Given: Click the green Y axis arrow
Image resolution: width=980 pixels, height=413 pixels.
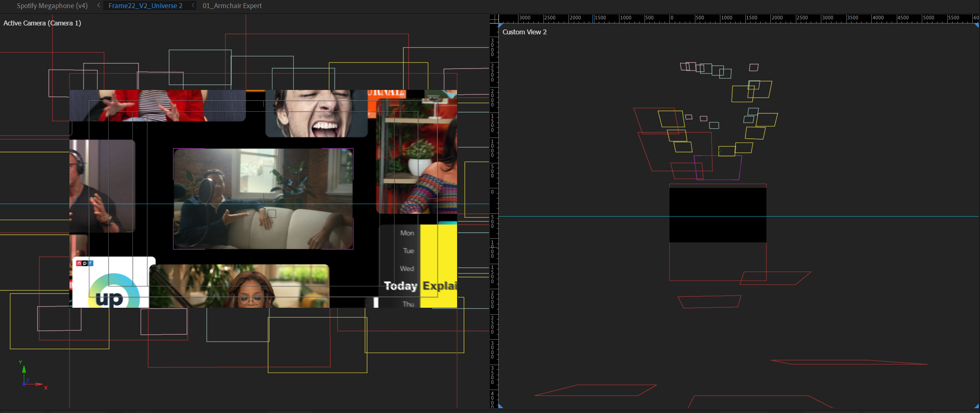Looking at the screenshot, I should click(x=24, y=369).
